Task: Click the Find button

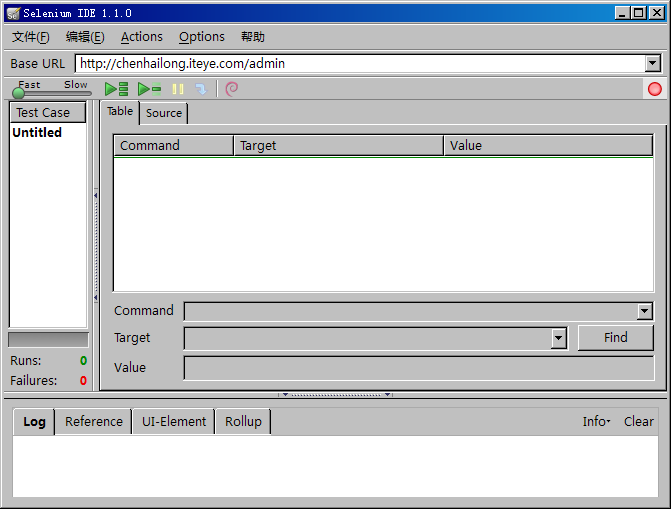Action: (x=615, y=337)
